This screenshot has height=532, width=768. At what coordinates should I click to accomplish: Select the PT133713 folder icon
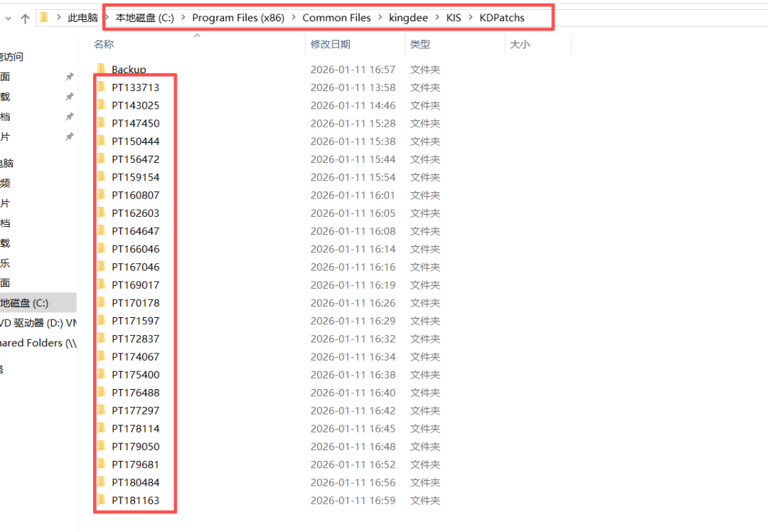[x=101, y=87]
